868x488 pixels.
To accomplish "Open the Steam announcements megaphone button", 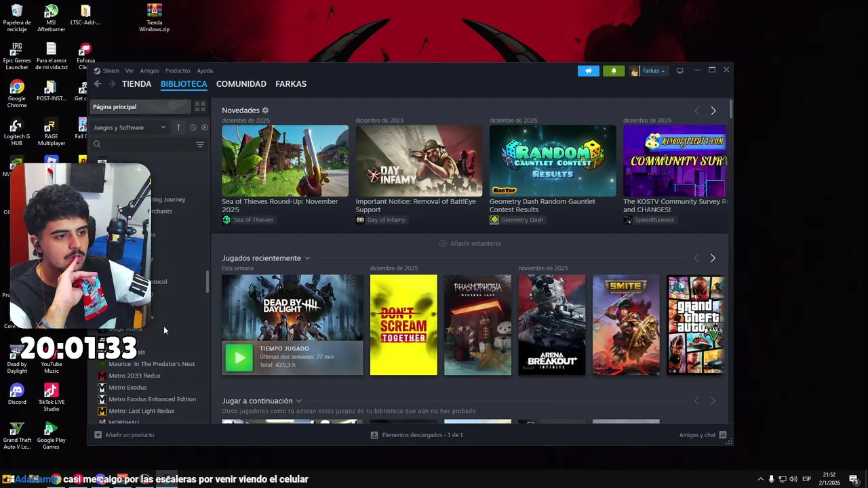I will pos(589,70).
